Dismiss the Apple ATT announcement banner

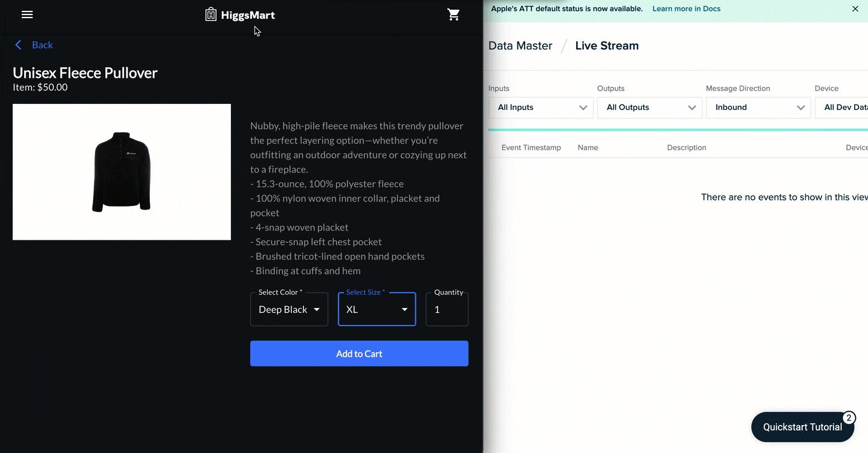pyautogui.click(x=855, y=9)
